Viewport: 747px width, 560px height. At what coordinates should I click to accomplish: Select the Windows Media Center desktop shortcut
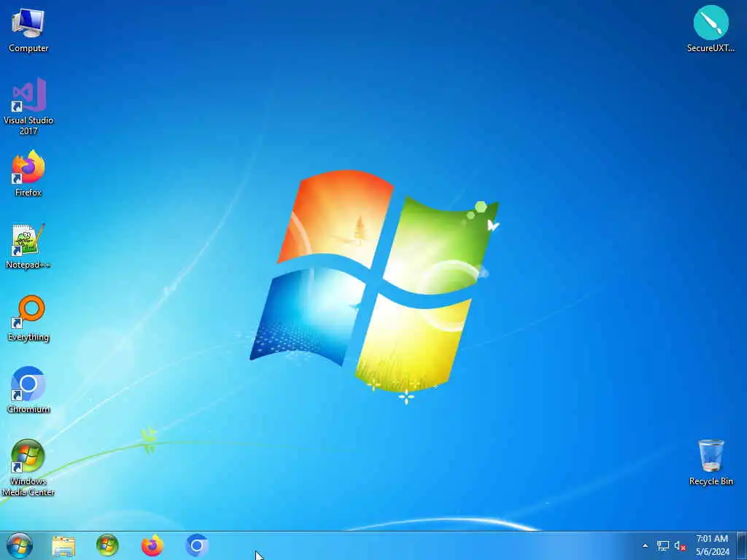pyautogui.click(x=28, y=468)
